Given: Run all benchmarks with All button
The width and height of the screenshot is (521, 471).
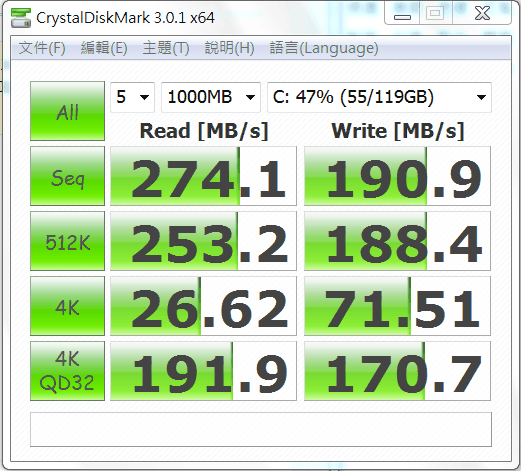Looking at the screenshot, I should coord(67,111).
